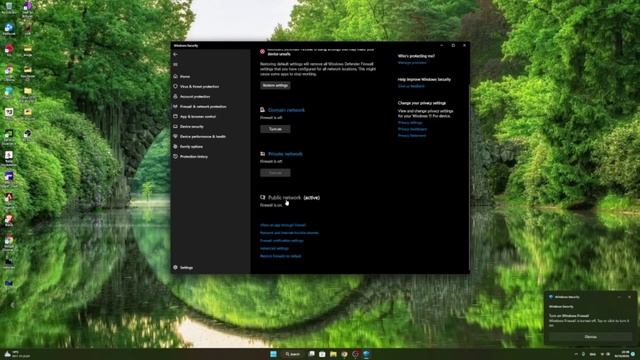Open Firewall notification settings link
This screenshot has height=360, width=640.
[x=282, y=240]
